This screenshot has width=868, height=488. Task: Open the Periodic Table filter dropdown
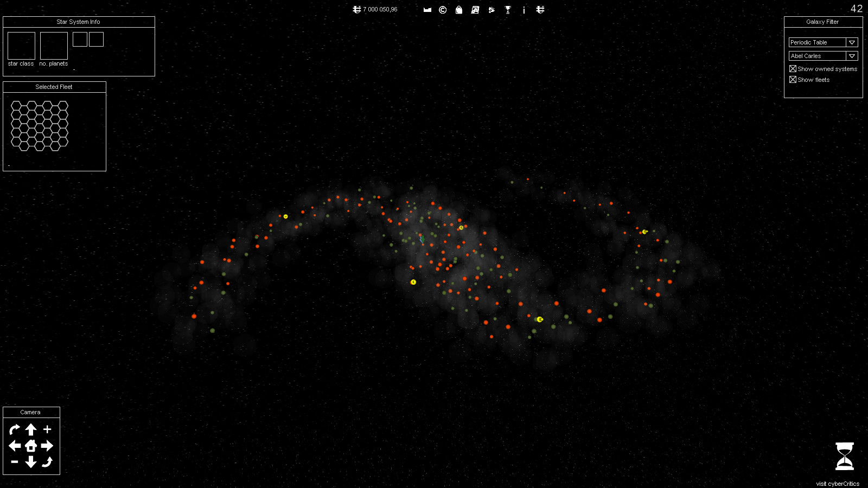[852, 42]
